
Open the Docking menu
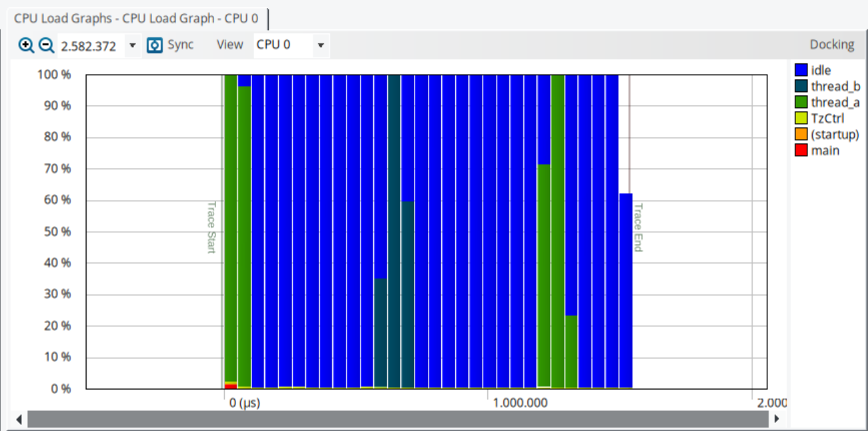coord(832,45)
